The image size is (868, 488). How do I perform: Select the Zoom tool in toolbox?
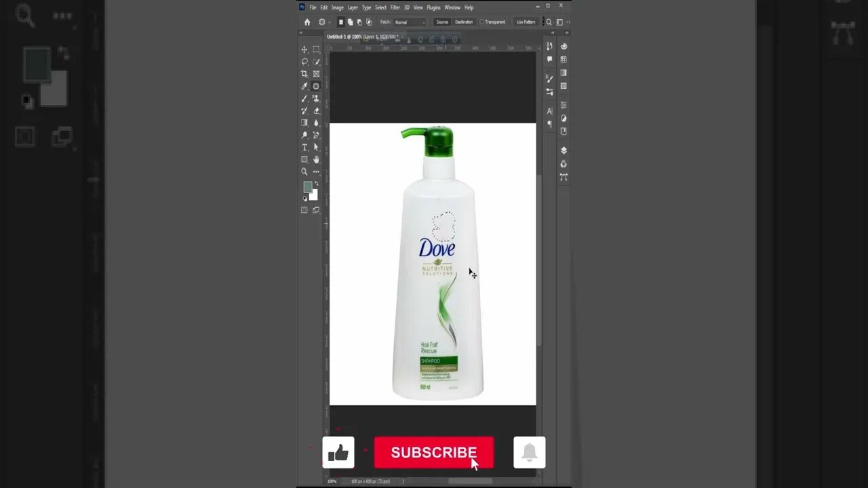pos(304,171)
